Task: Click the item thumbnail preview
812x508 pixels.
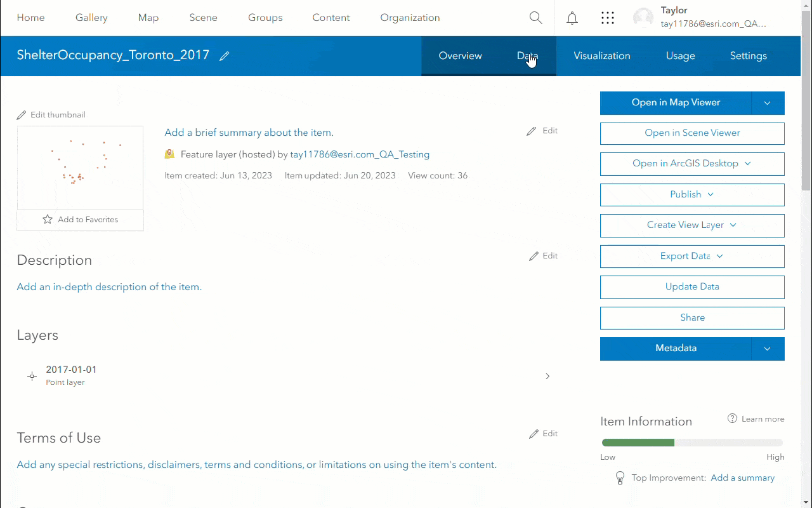Action: coord(80,168)
